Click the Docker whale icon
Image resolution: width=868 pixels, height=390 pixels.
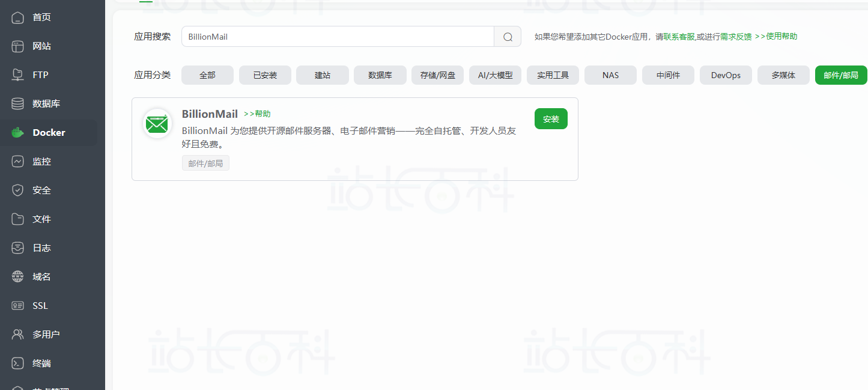(x=18, y=132)
